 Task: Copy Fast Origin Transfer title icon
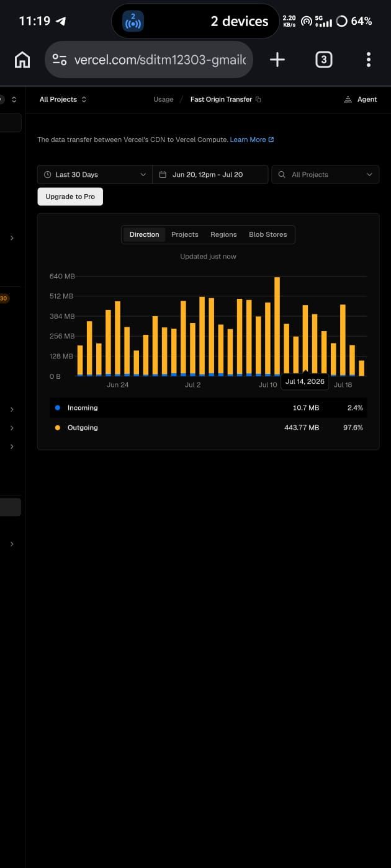point(258,99)
